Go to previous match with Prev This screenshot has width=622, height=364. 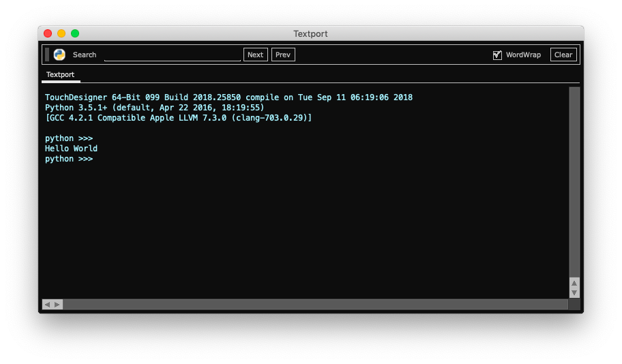tap(283, 55)
